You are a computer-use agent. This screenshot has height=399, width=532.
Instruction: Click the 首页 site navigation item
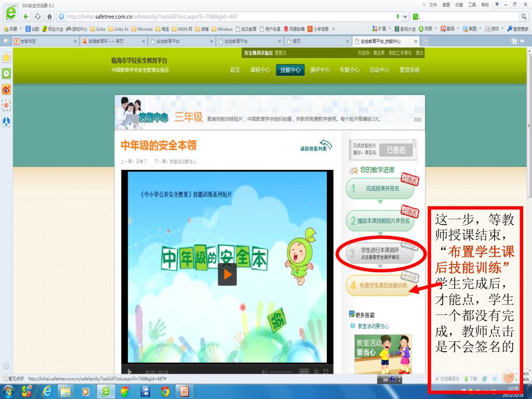(x=235, y=70)
